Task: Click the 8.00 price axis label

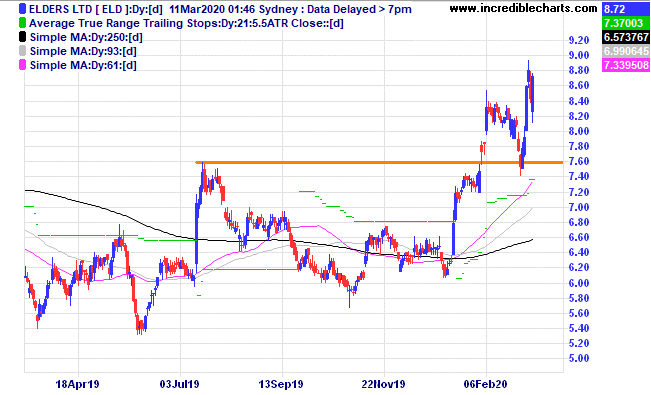Action: tap(579, 131)
